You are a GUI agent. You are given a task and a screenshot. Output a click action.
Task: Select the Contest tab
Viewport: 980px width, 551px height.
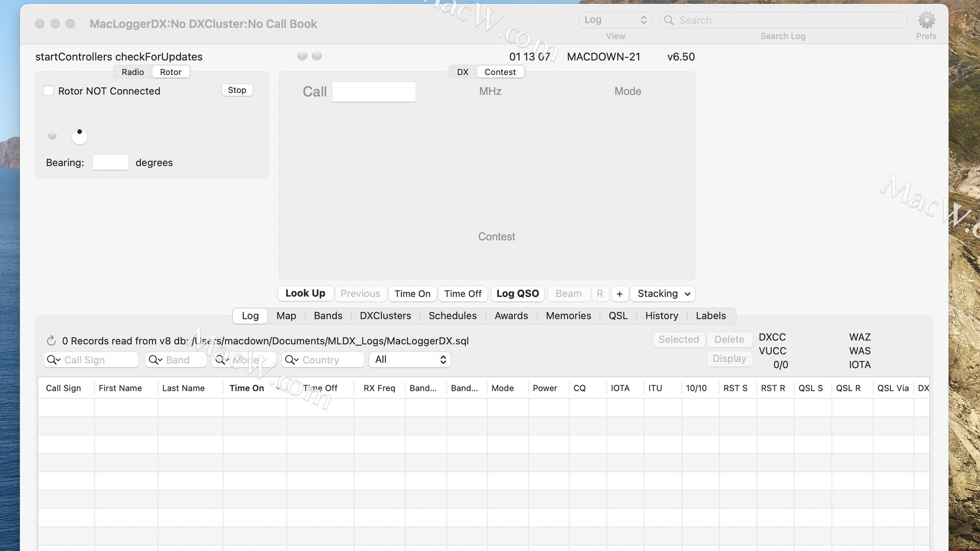[x=500, y=72]
